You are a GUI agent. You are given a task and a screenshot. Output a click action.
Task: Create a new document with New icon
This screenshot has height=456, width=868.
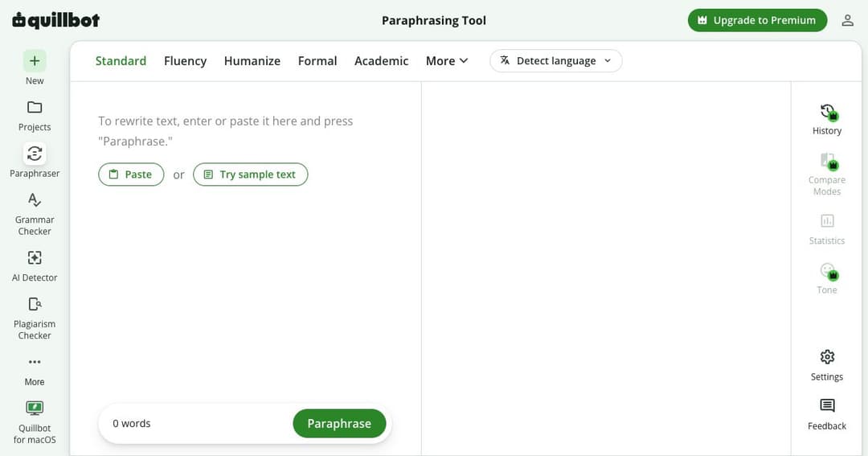35,61
